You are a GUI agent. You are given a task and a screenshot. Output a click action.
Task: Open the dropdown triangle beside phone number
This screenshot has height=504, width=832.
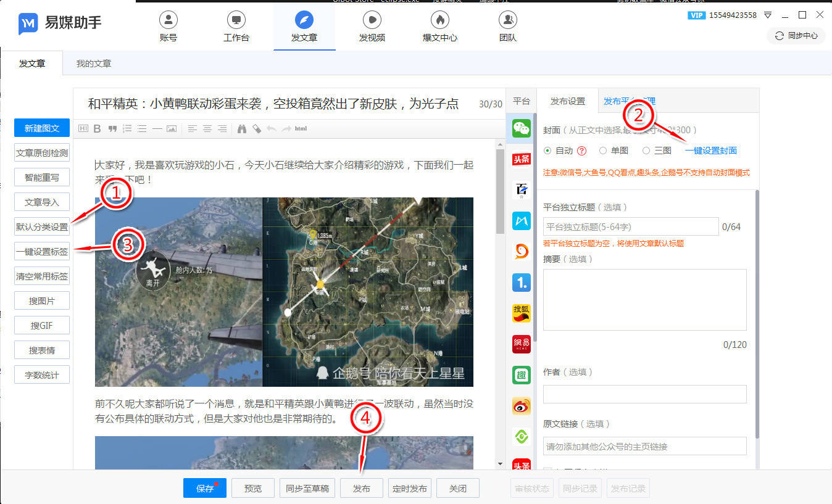[768, 15]
